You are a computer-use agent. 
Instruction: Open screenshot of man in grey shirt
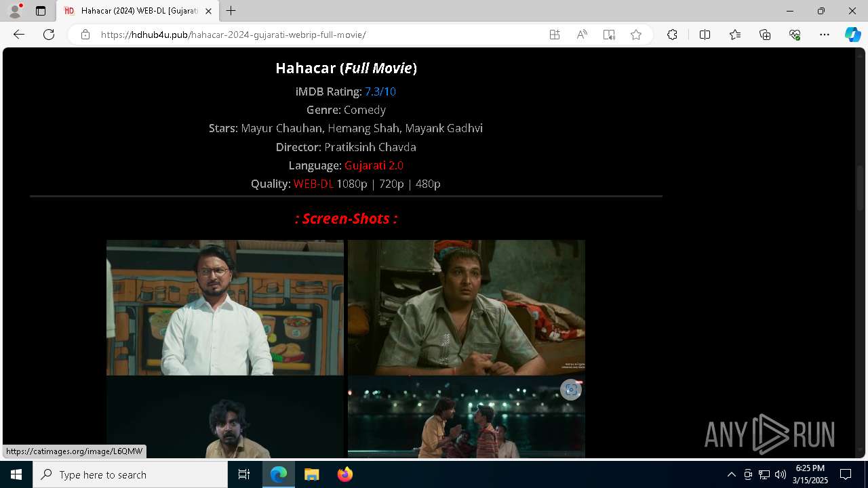pyautogui.click(x=467, y=307)
